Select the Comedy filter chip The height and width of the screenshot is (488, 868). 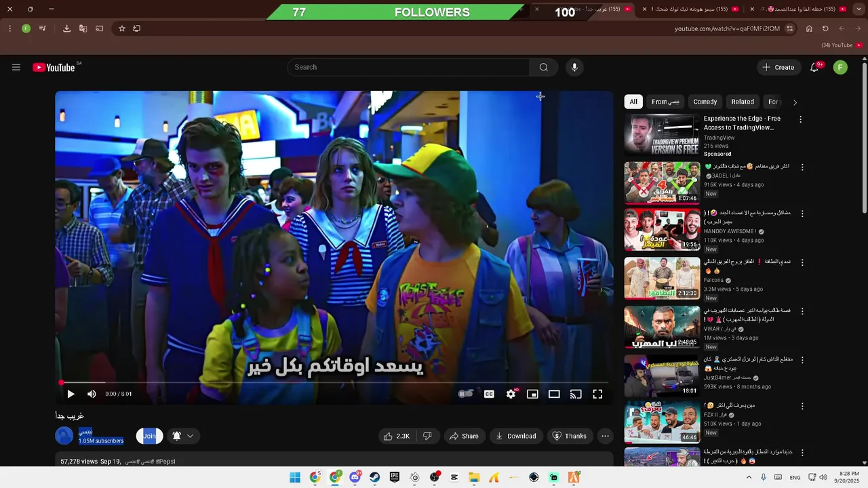tap(705, 102)
